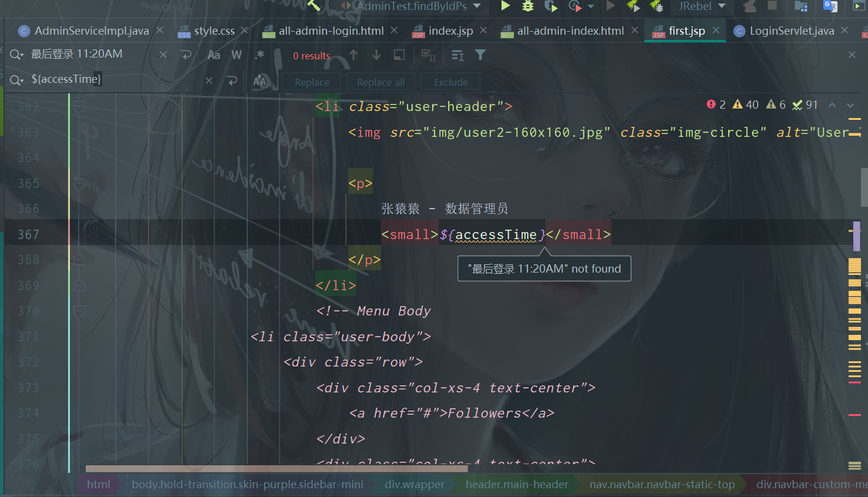The height and width of the screenshot is (497, 868).
Task: Open the Project Structure icon
Action: (801, 6)
